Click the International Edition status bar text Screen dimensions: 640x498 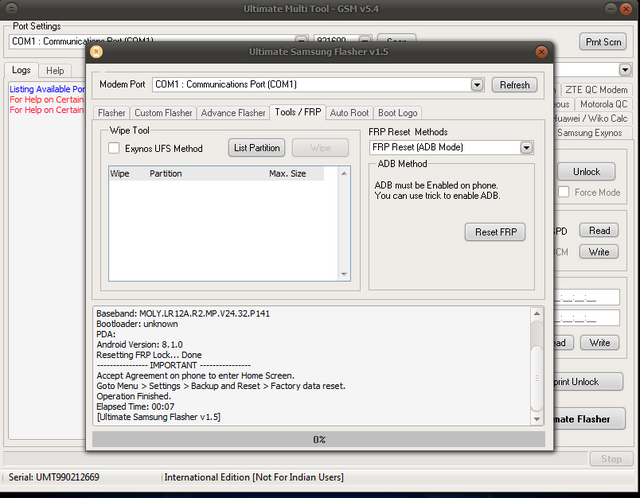point(253,477)
